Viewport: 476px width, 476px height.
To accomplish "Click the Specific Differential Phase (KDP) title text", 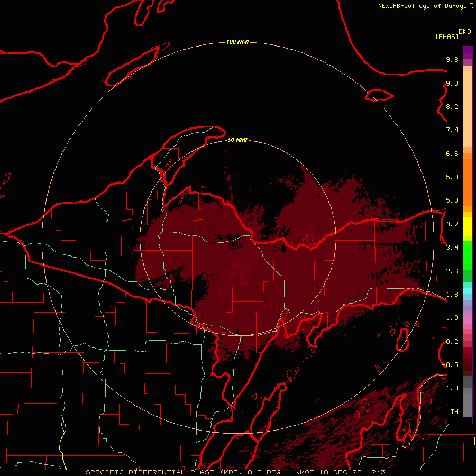I will pos(165,472).
